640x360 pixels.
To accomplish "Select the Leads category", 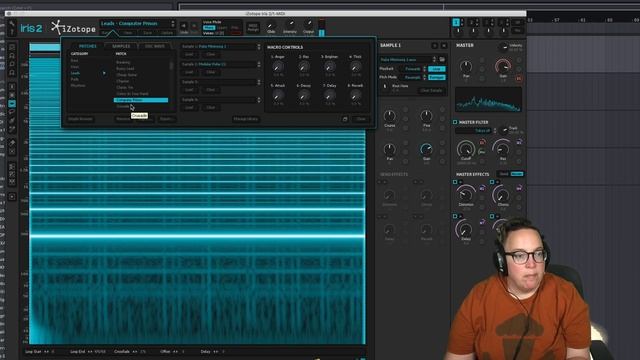I will tap(76, 73).
